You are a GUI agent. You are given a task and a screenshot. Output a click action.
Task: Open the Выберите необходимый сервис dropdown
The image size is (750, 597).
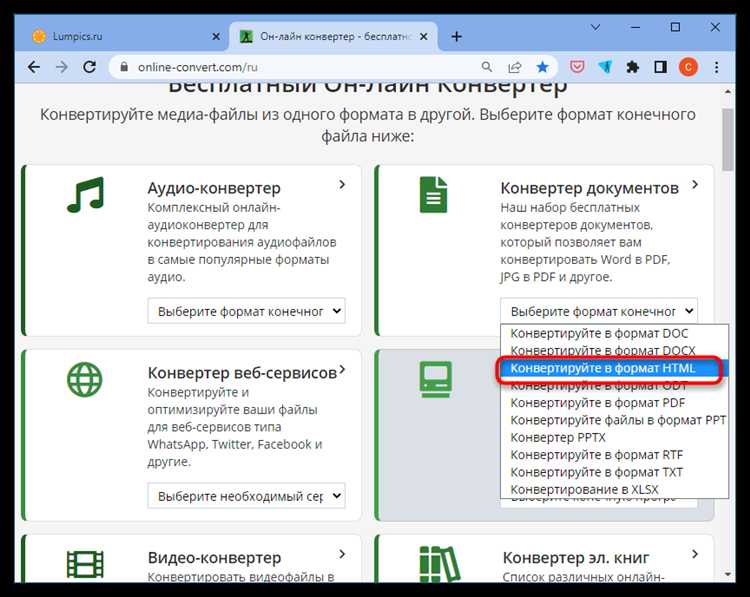[x=246, y=496]
